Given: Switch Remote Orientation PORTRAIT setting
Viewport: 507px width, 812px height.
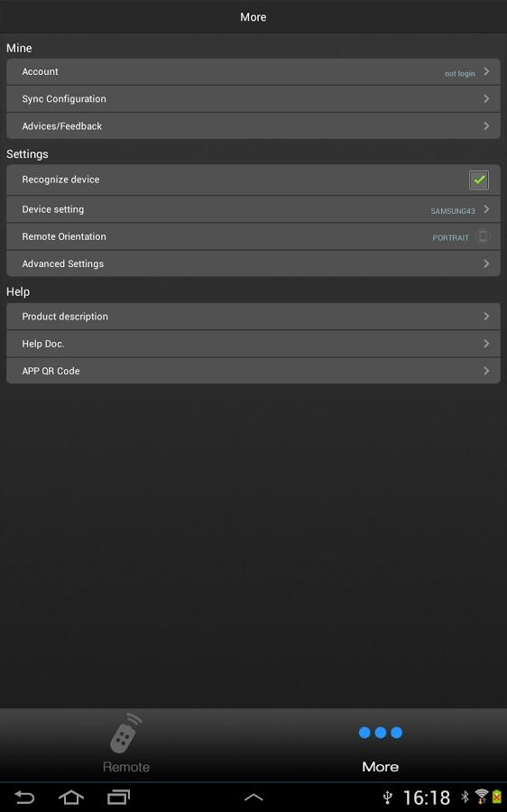Looking at the screenshot, I should pyautogui.click(x=253, y=236).
